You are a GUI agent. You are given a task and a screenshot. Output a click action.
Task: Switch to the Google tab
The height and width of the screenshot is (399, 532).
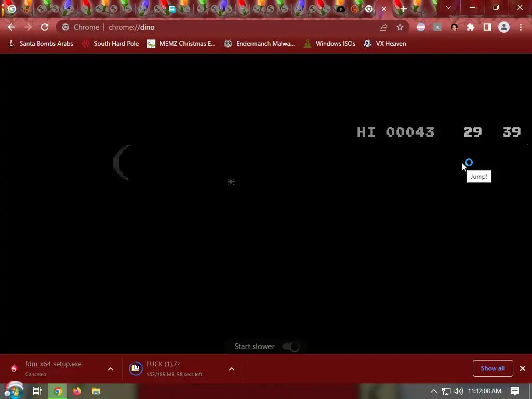(x=12, y=9)
